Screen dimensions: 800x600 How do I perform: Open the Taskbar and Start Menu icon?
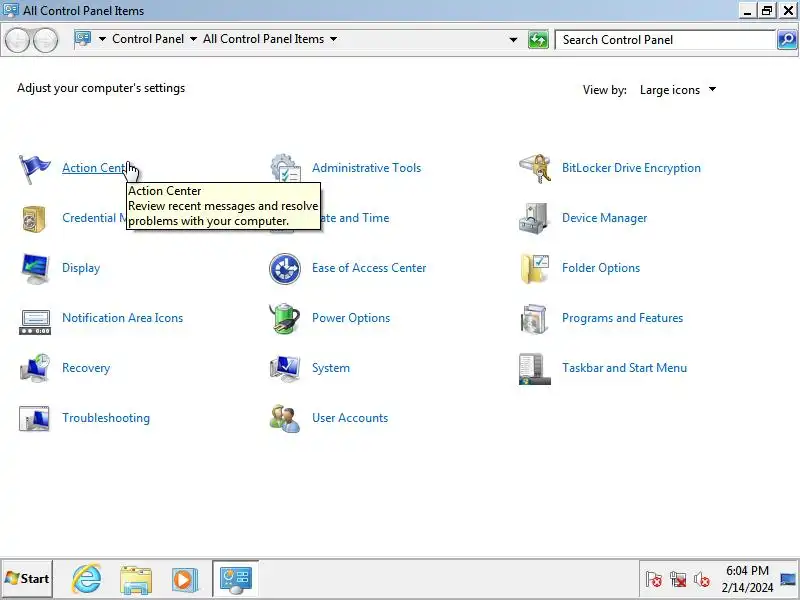point(535,368)
